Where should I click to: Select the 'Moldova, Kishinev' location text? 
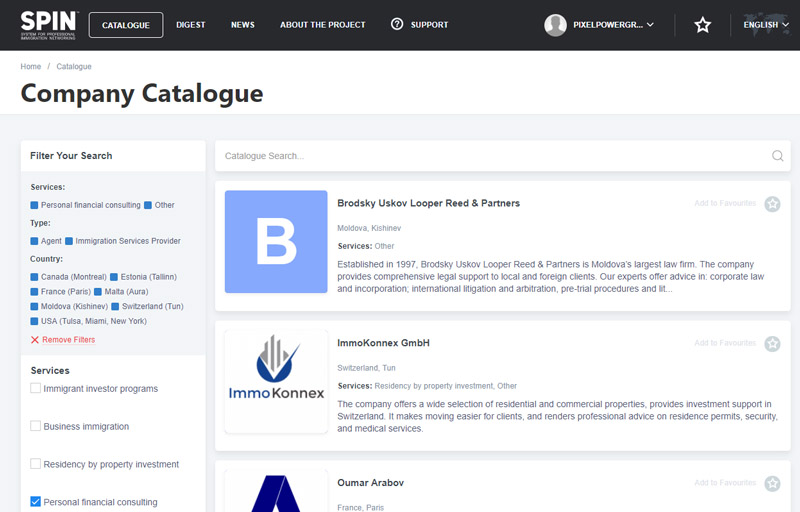coord(369,228)
